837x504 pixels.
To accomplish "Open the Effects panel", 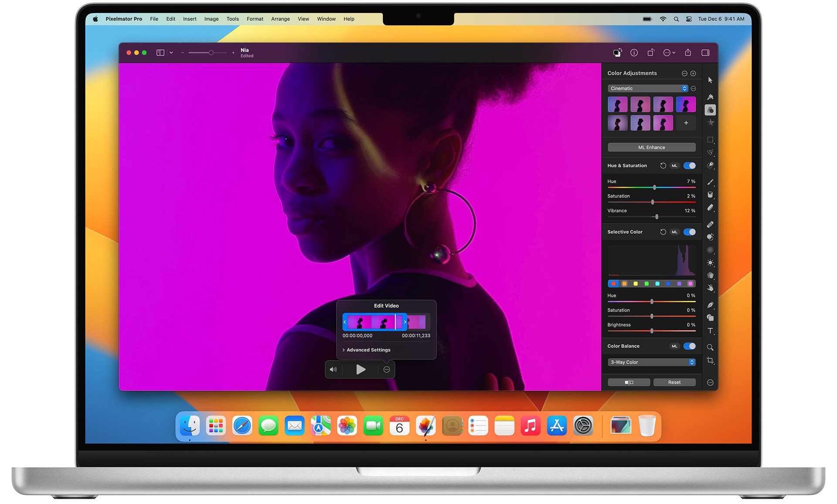I will tap(710, 123).
